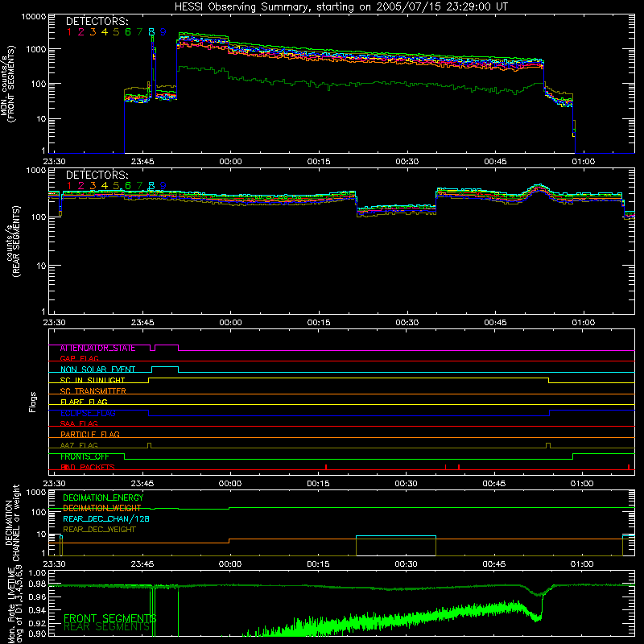This screenshot has height=644, width=644.
Task: Click the SC_IN_SUNLIGHT flag label
Action: point(93,380)
